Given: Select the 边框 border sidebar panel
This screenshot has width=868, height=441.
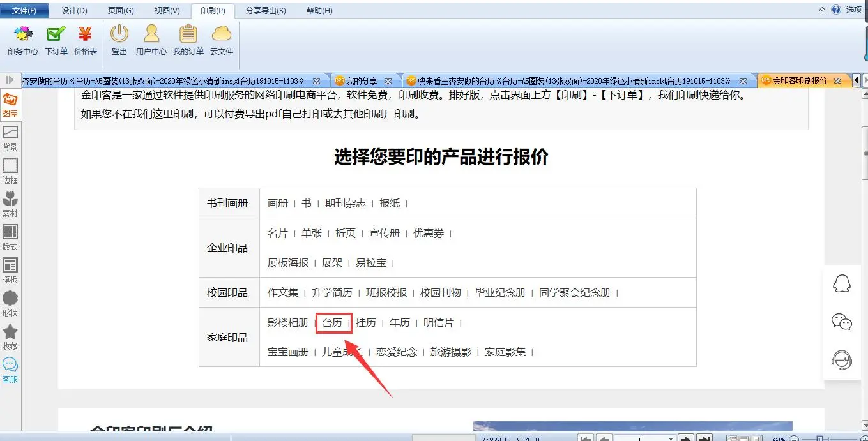Looking at the screenshot, I should [10, 172].
